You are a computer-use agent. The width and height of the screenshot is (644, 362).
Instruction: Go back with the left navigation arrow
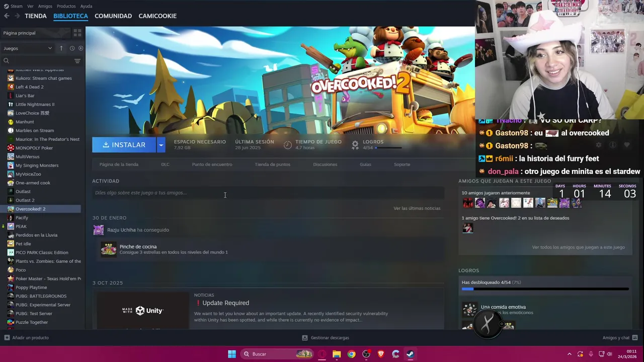point(7,16)
